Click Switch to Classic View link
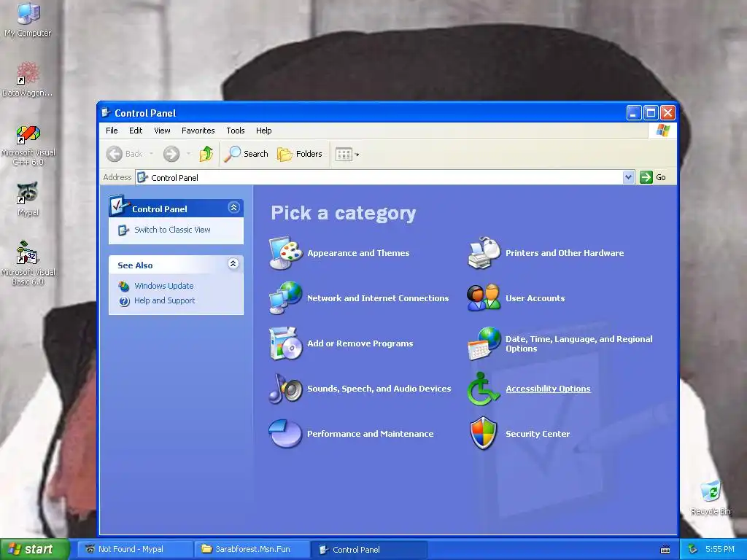The width and height of the screenshot is (747, 560). pos(172,230)
